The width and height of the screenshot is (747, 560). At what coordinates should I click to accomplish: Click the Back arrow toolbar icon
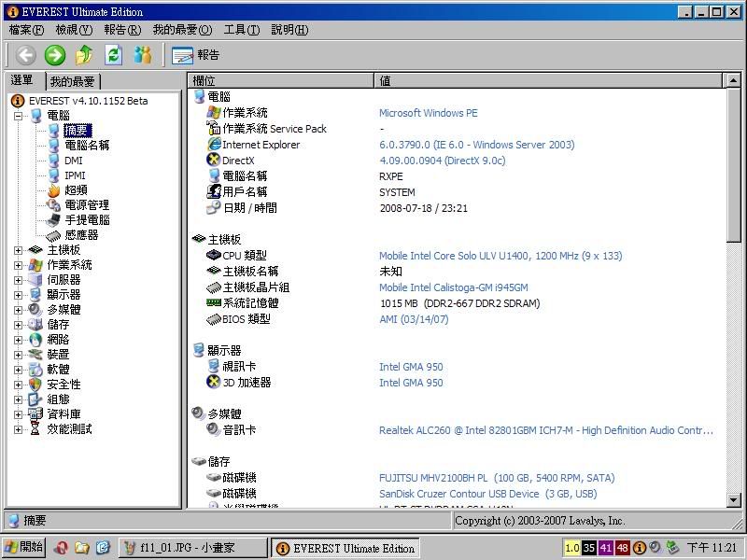click(x=25, y=55)
